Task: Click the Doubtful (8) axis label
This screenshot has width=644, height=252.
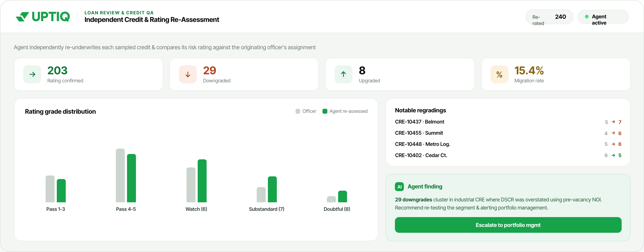Action: click(337, 209)
